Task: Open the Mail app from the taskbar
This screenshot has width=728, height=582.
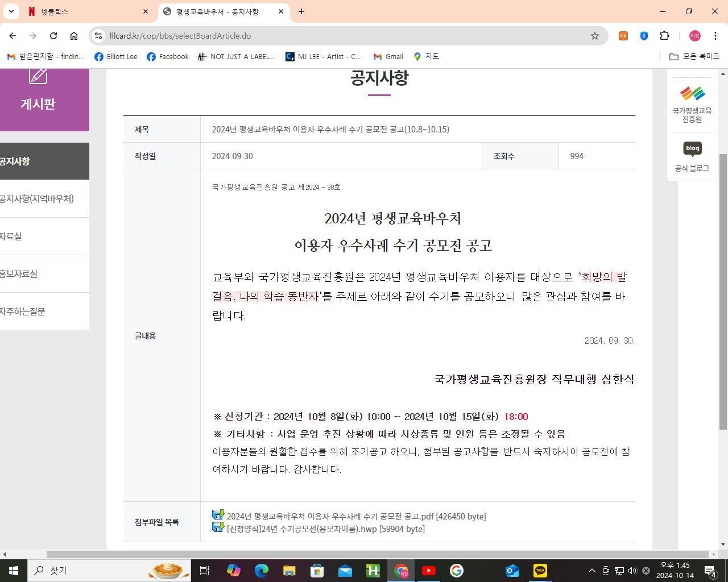Action: pyautogui.click(x=345, y=571)
